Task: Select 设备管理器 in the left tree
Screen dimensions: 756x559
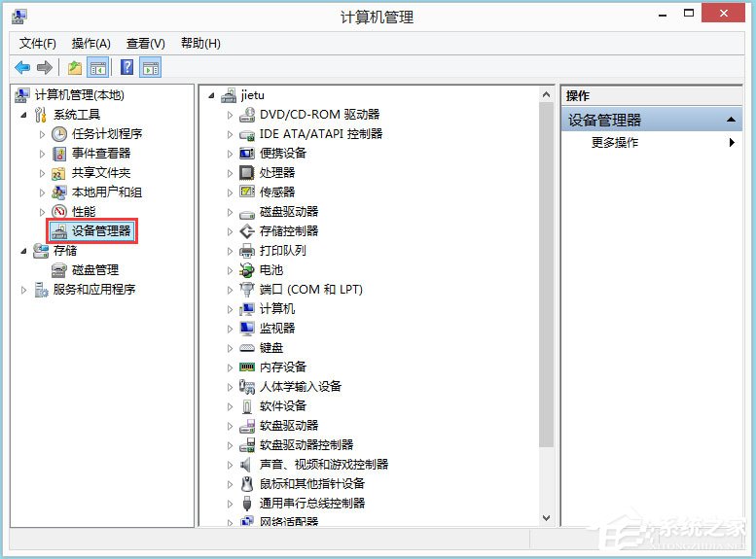Action: coord(101,230)
